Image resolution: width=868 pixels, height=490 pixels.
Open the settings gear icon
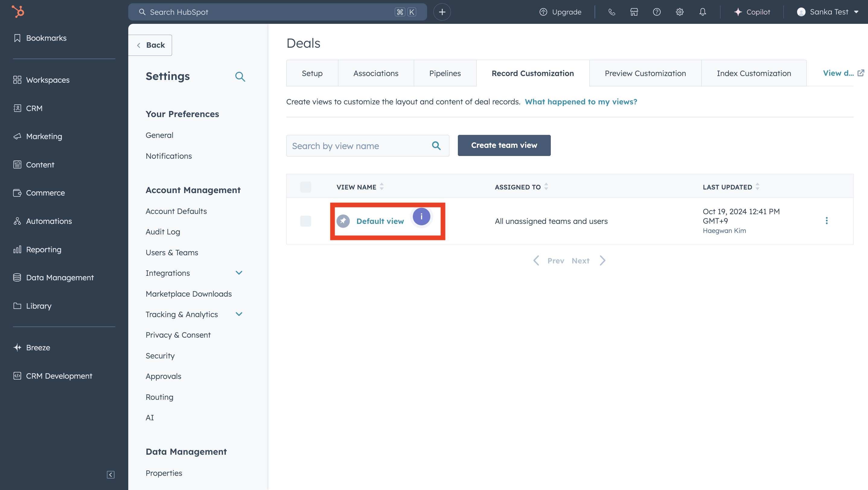coord(679,12)
